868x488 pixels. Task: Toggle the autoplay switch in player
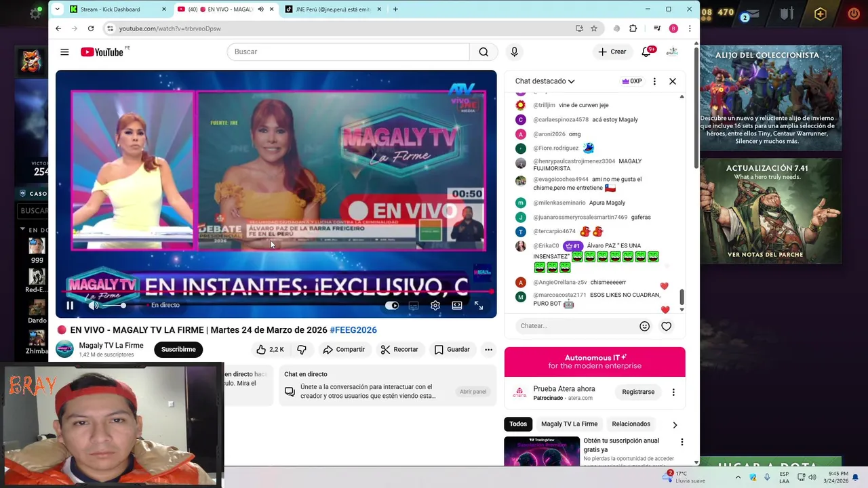tap(392, 306)
